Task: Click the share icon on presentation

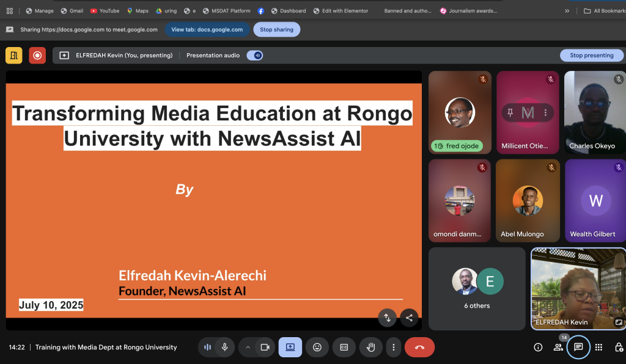Action: [409, 318]
